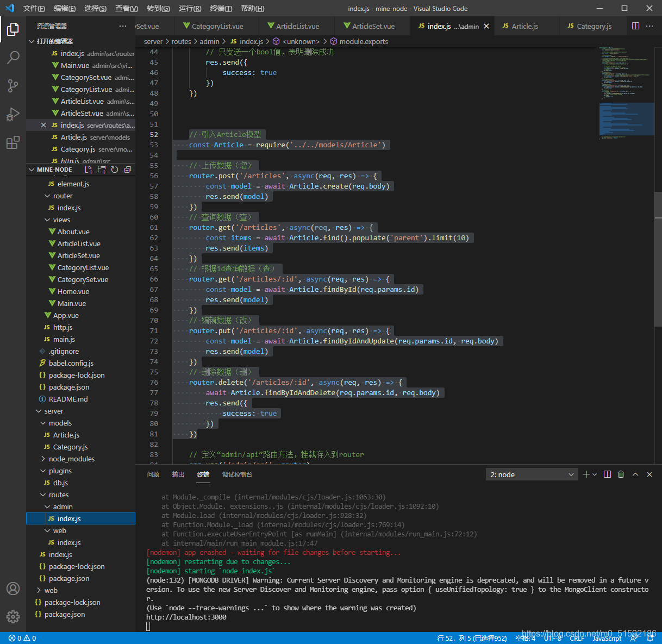
Task: Click the split editor icon
Action: click(x=635, y=26)
